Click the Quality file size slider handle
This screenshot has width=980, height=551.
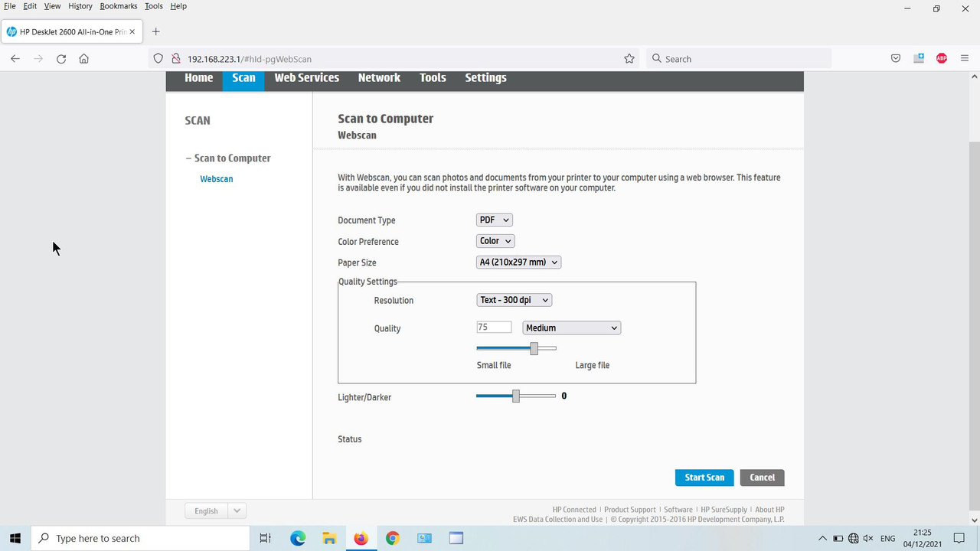[x=534, y=348]
